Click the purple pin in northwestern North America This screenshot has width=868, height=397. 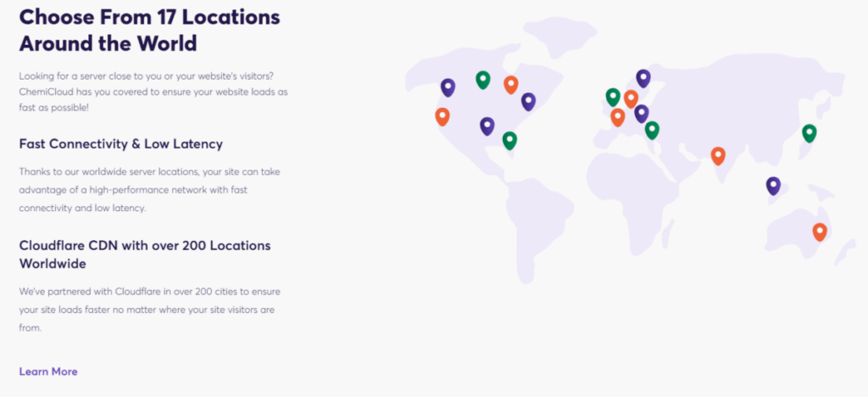(448, 87)
